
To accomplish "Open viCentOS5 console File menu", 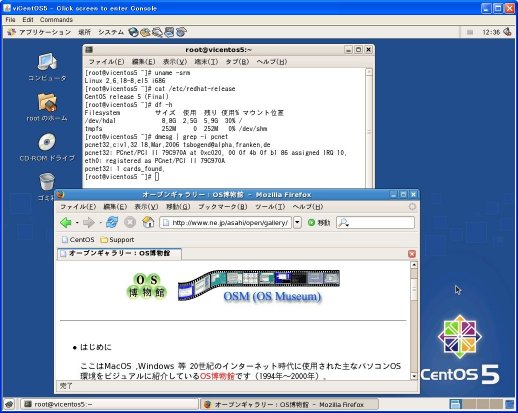I will point(11,20).
